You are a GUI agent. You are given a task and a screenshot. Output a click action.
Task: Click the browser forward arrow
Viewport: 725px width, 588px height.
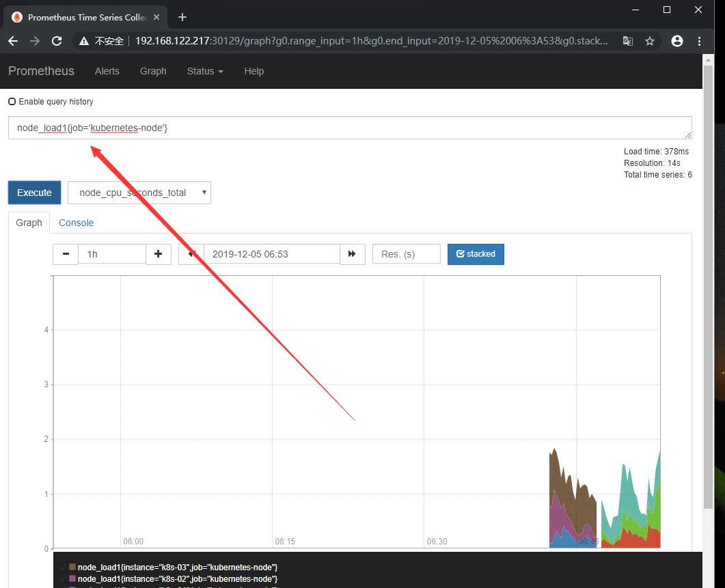point(35,41)
